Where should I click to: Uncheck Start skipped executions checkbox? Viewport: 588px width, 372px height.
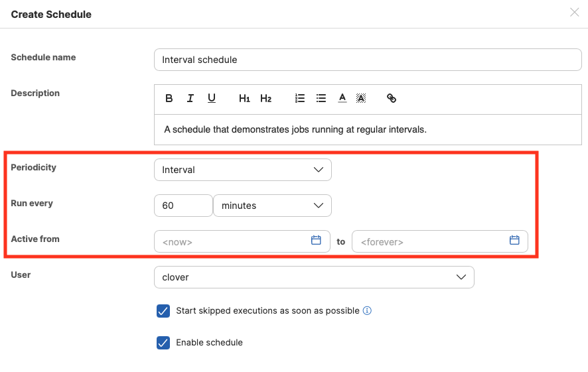click(x=163, y=311)
